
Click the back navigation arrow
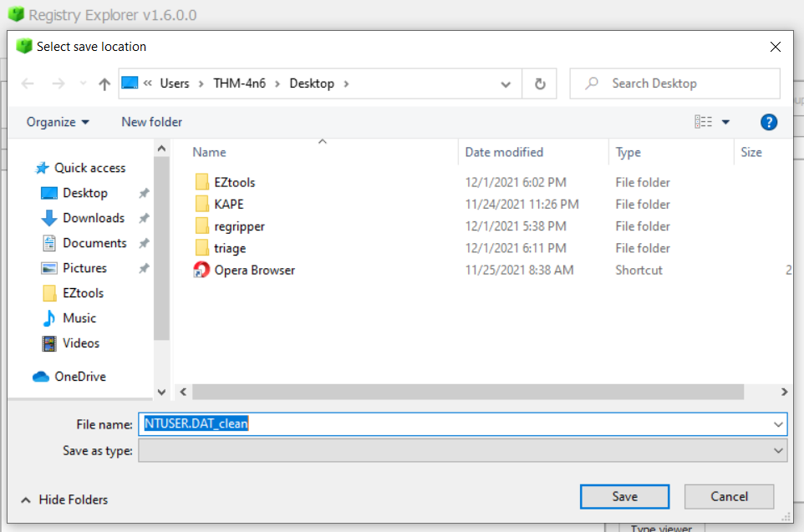[x=27, y=83]
